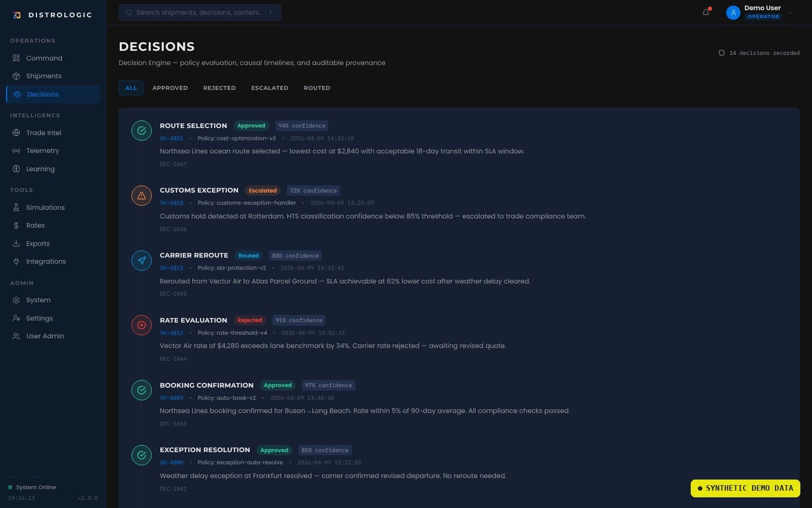Click decision ID DEC-1044

click(x=173, y=359)
